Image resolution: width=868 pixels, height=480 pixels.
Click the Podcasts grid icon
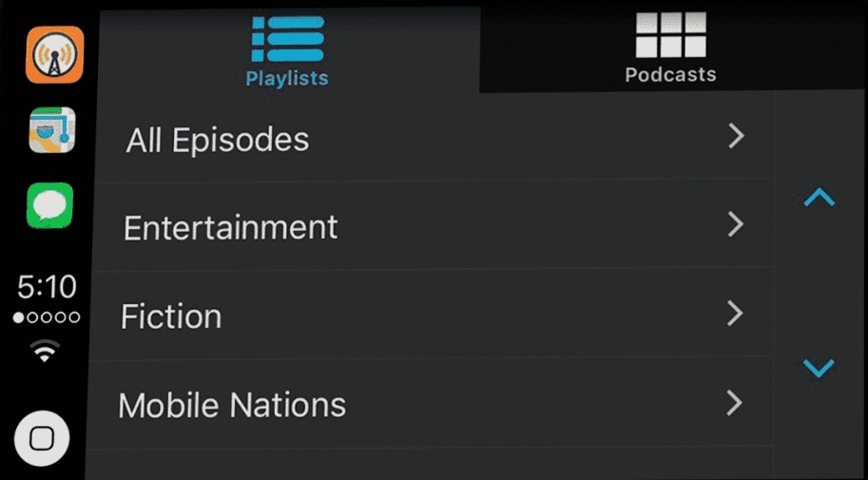click(671, 35)
